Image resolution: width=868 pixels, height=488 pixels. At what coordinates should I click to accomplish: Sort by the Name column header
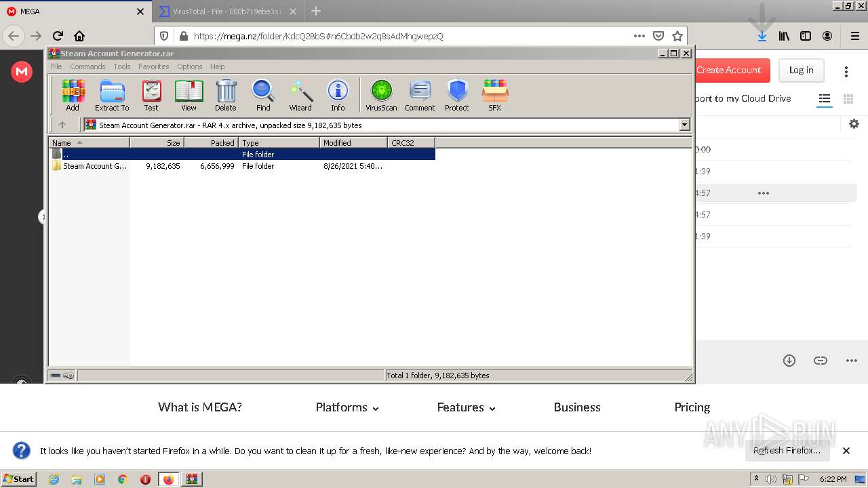click(x=89, y=142)
